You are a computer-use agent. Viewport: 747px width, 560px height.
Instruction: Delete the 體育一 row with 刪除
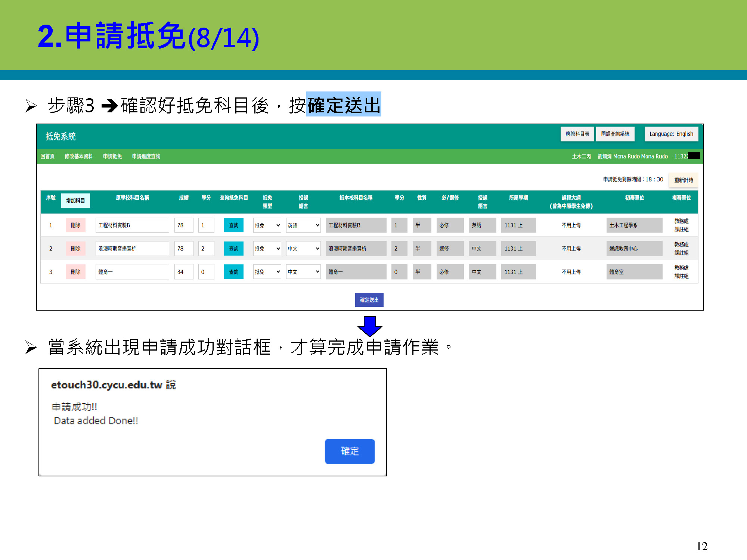(x=75, y=272)
